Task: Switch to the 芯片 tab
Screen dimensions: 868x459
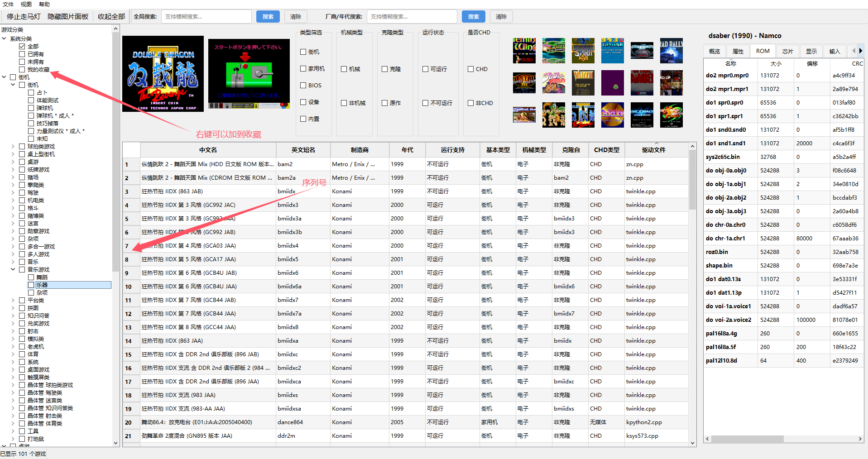Action: pyautogui.click(x=787, y=52)
